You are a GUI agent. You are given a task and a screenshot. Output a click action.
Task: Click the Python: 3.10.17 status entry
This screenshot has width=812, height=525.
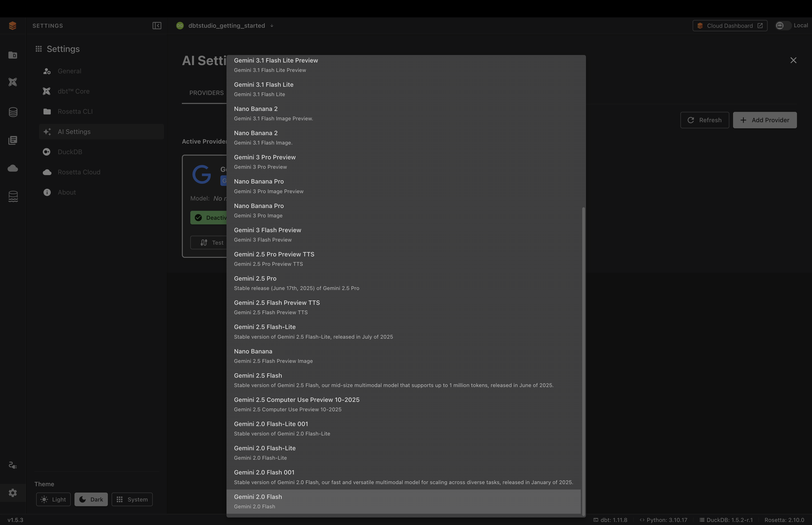663,520
